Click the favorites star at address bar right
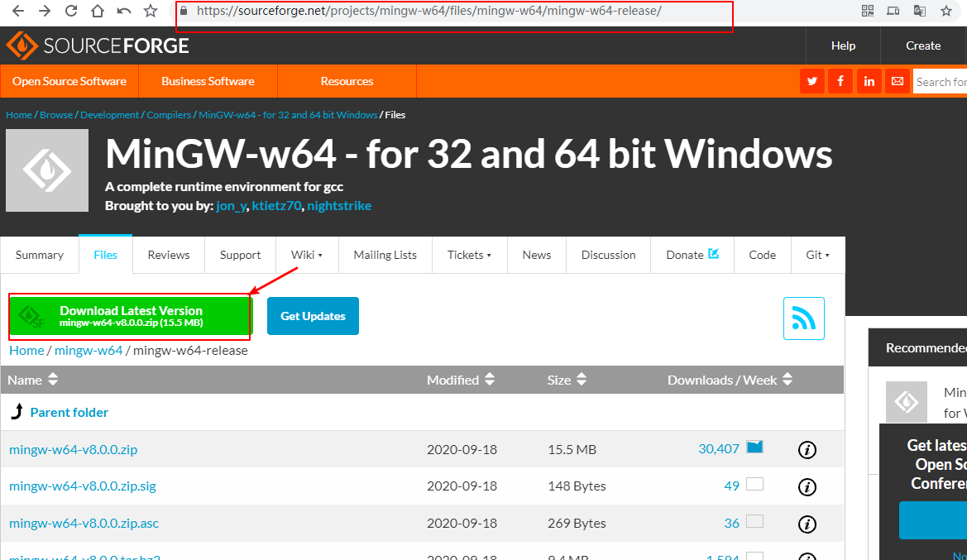This screenshot has height=560, width=967. click(x=946, y=11)
